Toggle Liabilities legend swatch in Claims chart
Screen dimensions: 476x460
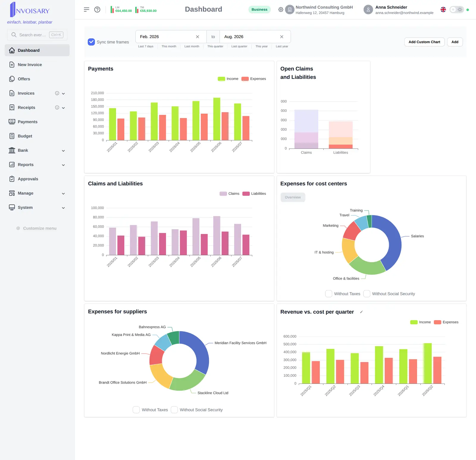(246, 194)
